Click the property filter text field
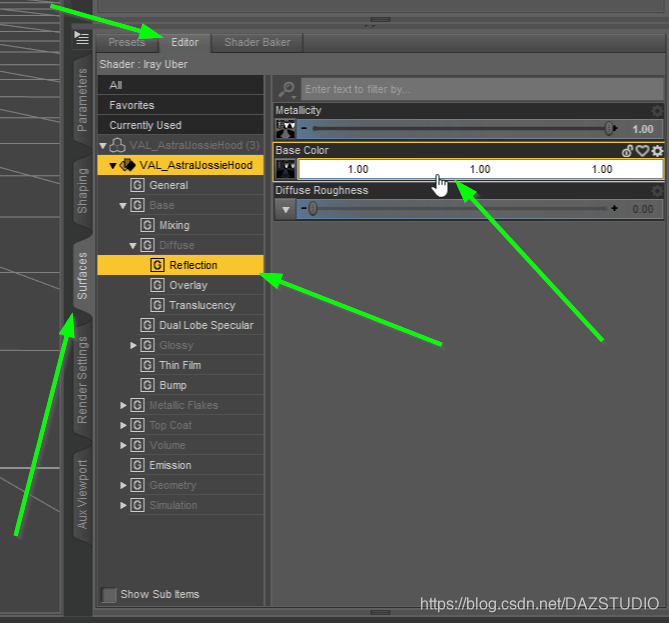669x623 pixels. pos(482,89)
